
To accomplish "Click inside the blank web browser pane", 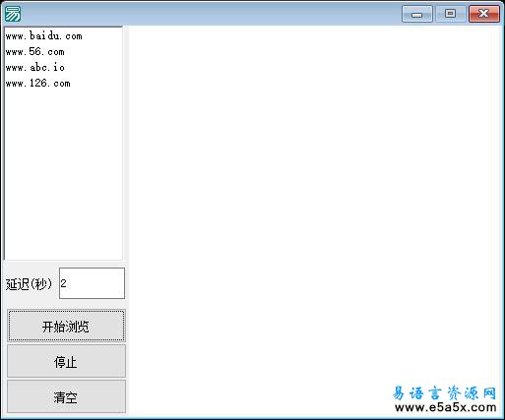I will 313,197.
